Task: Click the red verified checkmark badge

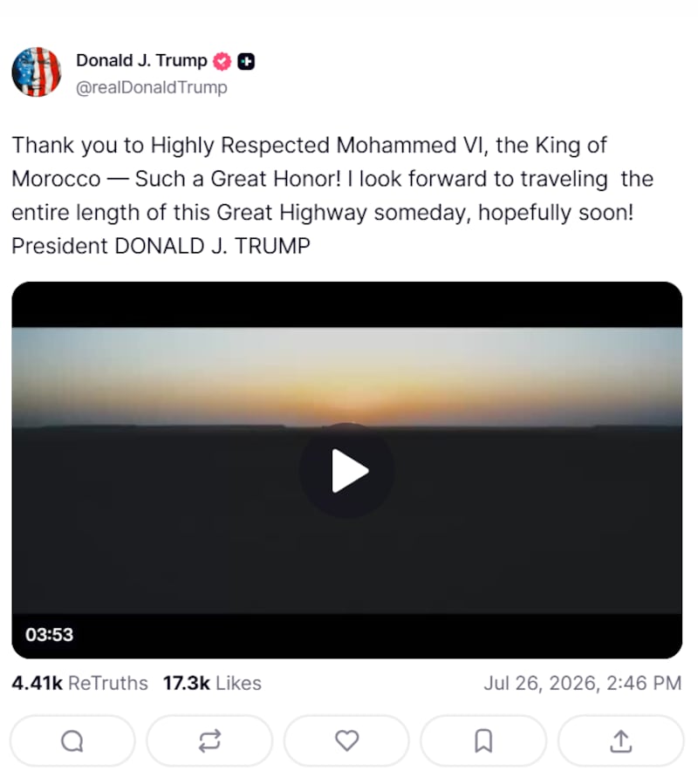Action: 222,62
